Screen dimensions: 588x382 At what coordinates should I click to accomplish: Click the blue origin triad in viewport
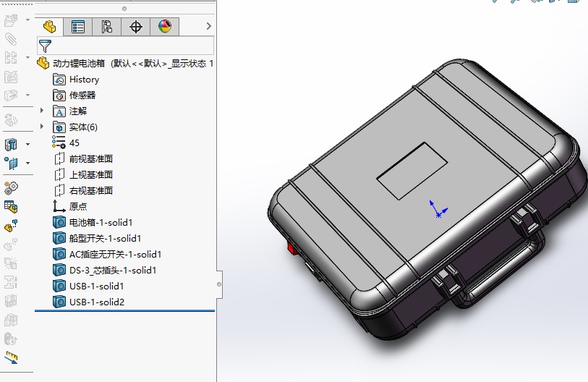438,209
